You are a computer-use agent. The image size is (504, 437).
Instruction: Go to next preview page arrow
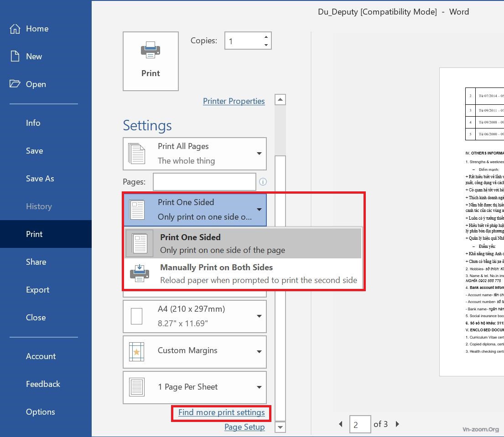pos(397,424)
